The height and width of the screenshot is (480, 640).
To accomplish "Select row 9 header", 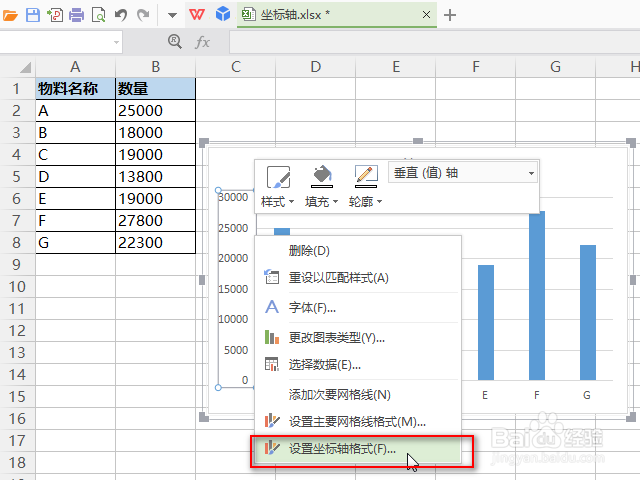I will tap(17, 264).
